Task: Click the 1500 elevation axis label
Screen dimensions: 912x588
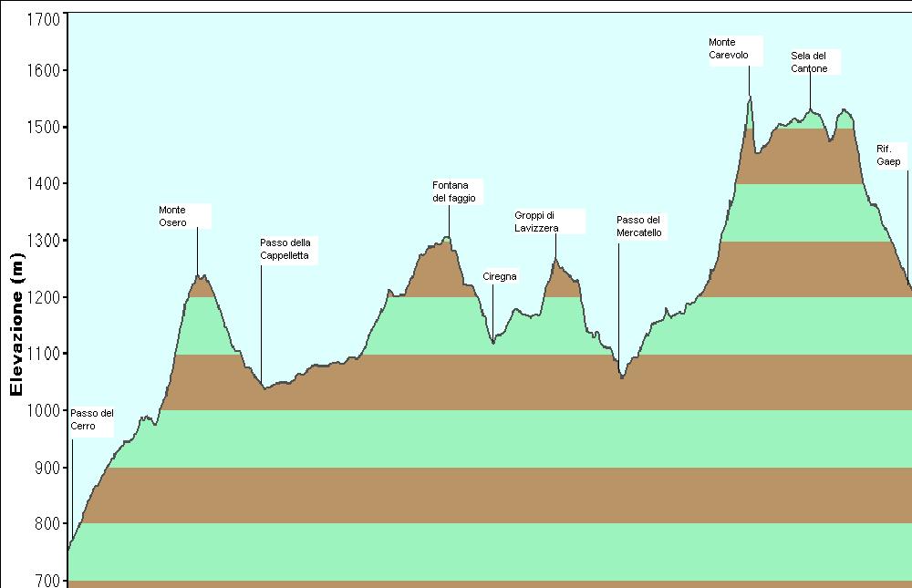Action: (44, 128)
